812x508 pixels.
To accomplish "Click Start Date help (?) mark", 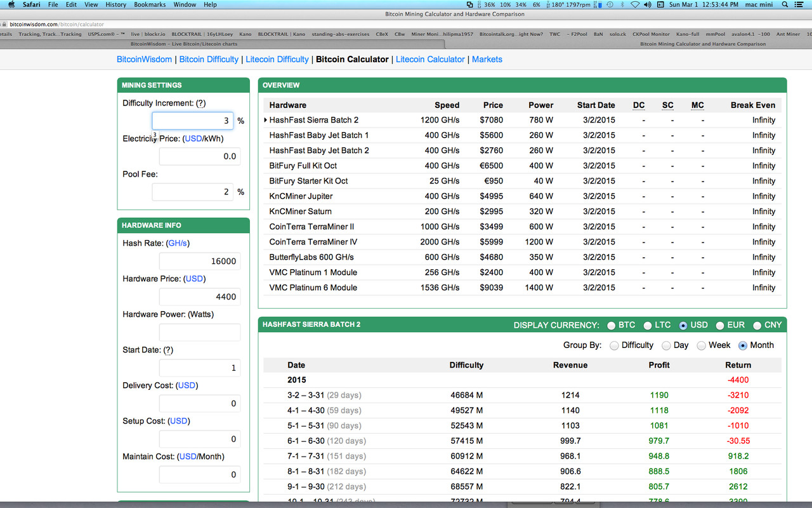I will pyautogui.click(x=168, y=350).
